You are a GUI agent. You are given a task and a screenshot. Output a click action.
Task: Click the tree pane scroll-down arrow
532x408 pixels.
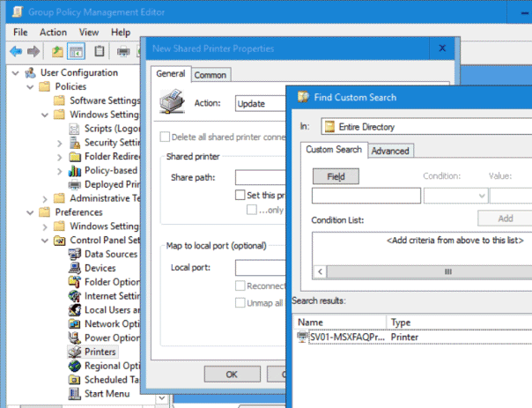(162, 397)
